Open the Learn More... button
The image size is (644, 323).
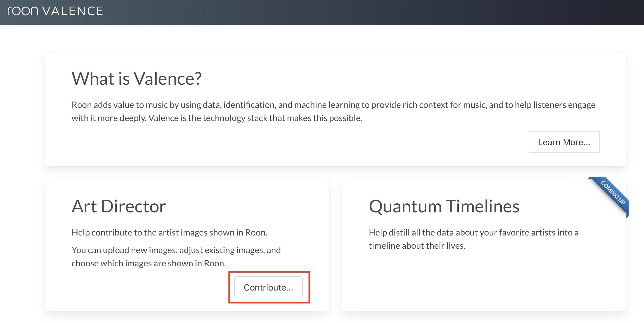coord(564,142)
